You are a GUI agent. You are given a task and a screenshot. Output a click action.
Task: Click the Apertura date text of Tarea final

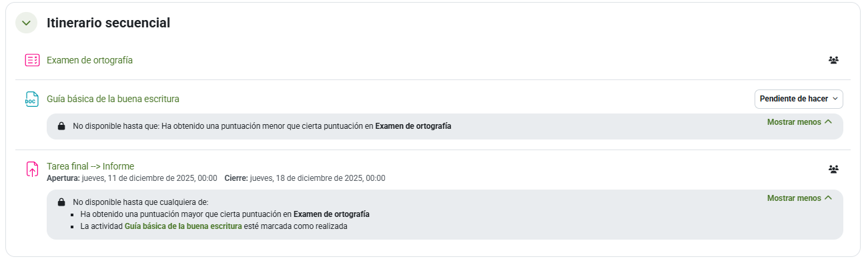(132, 178)
